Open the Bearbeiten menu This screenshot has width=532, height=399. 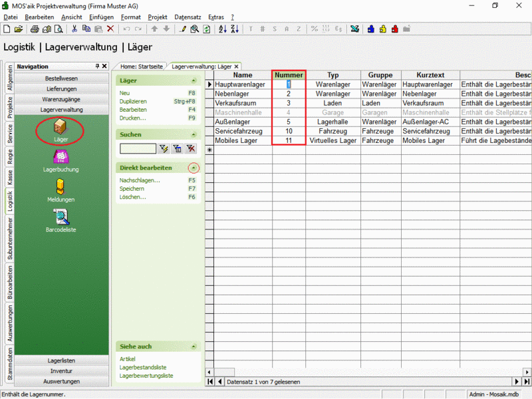pos(39,17)
